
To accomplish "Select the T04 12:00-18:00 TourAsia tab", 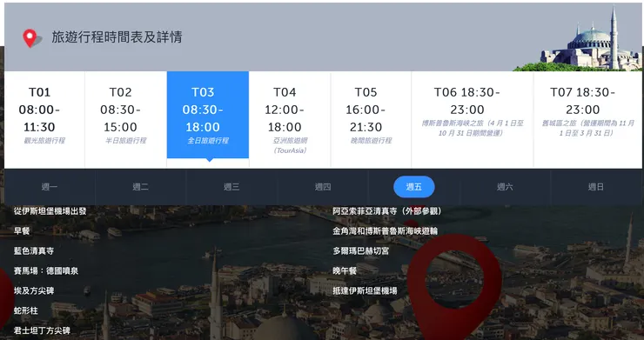I will tap(290, 119).
